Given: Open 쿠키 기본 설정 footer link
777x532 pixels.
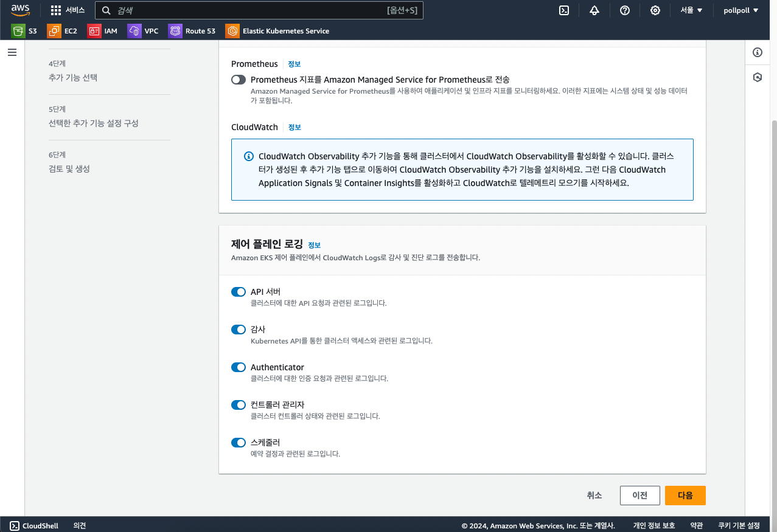Looking at the screenshot, I should click(739, 525).
